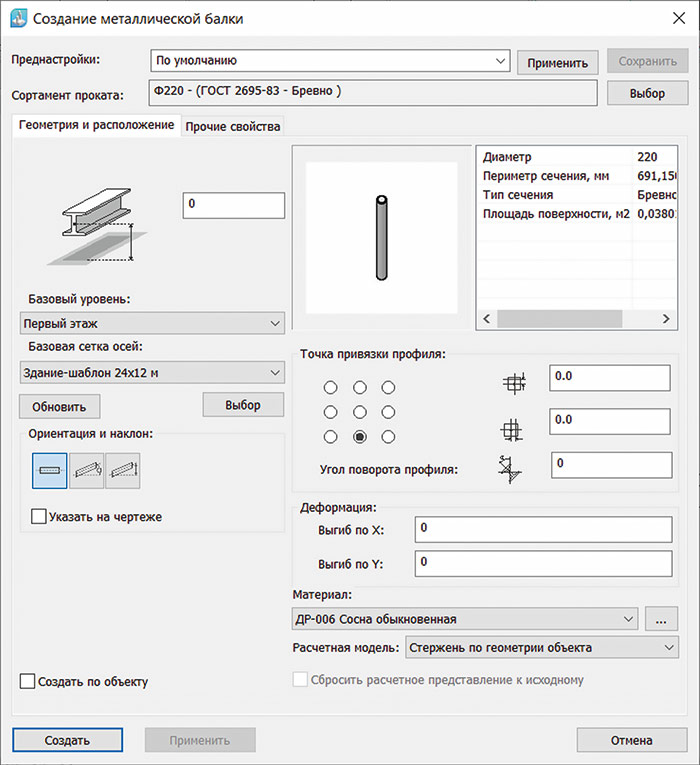Screen dimensions: 700x765
Task: Click Выбор button next to Сортамент проката
Action: pos(648,93)
